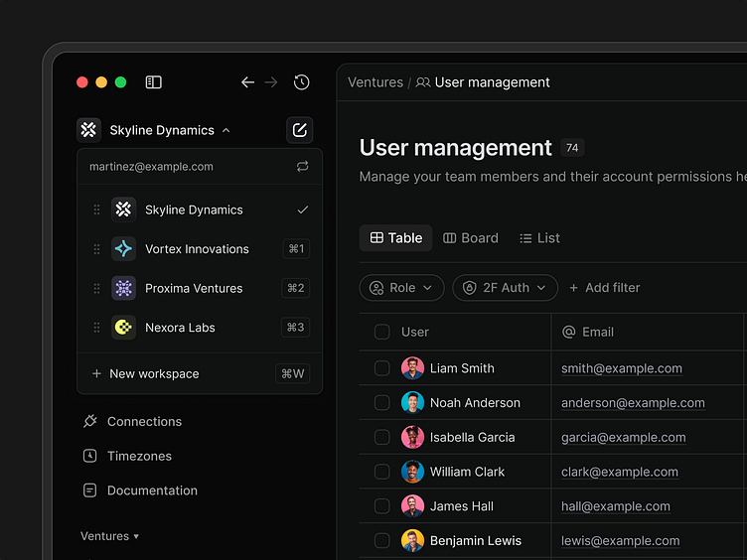This screenshot has width=747, height=560.
Task: Click the Timezones clock icon
Action: [90, 456]
